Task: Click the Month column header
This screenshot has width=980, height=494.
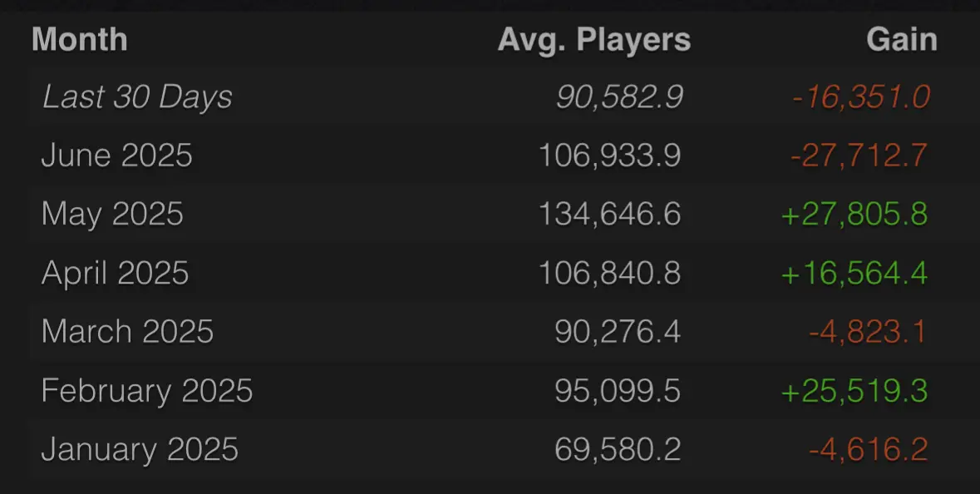Action: point(79,39)
